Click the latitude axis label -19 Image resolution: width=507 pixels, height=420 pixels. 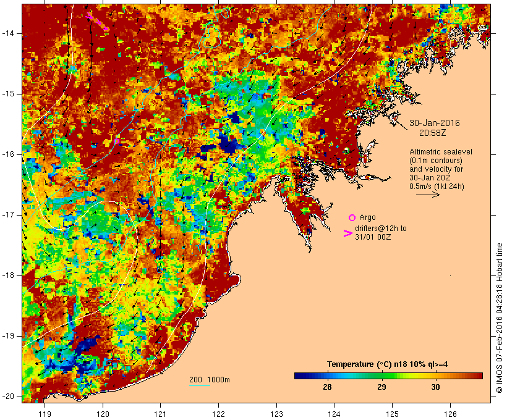coord(8,336)
